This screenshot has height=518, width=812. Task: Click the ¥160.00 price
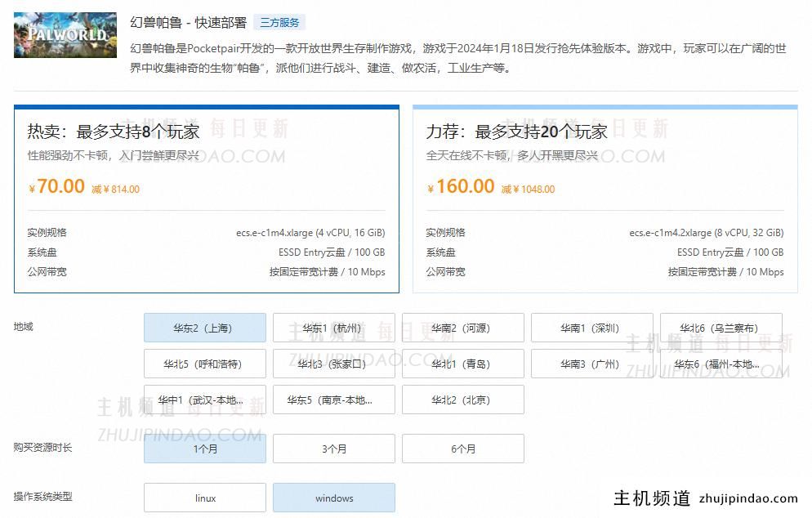[x=461, y=186]
